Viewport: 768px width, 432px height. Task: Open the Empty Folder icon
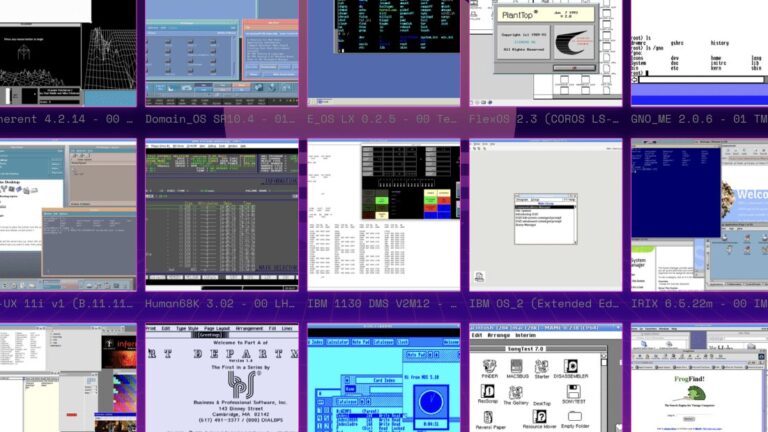coord(575,419)
